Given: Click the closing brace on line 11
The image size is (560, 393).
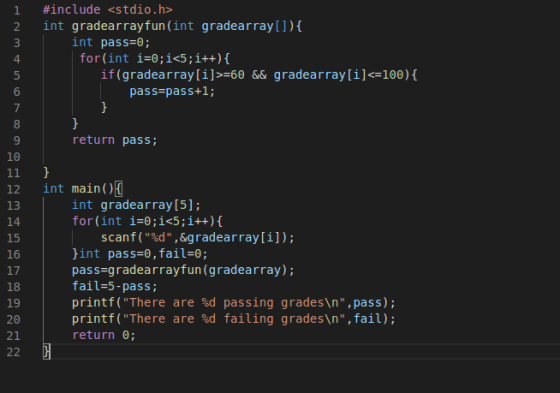Looking at the screenshot, I should (46, 173).
